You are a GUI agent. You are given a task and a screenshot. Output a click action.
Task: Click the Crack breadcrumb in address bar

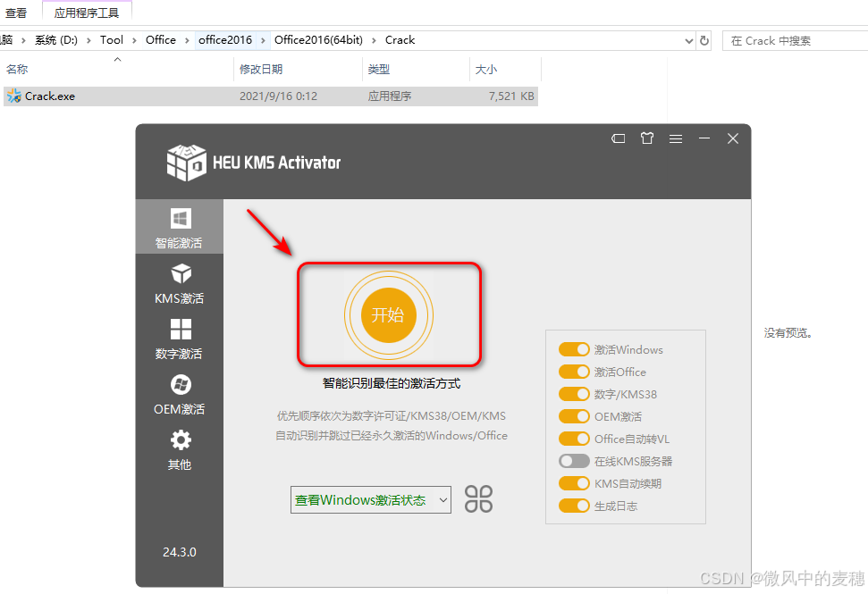(x=400, y=40)
